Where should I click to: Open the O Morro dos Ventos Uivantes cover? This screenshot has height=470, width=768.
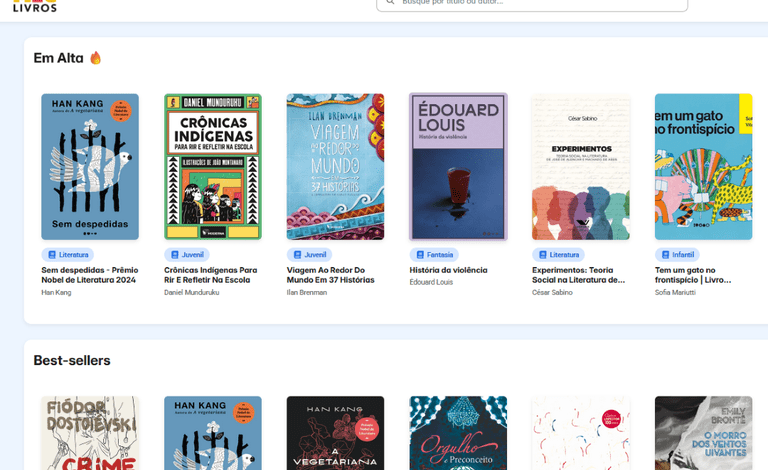[x=703, y=433]
